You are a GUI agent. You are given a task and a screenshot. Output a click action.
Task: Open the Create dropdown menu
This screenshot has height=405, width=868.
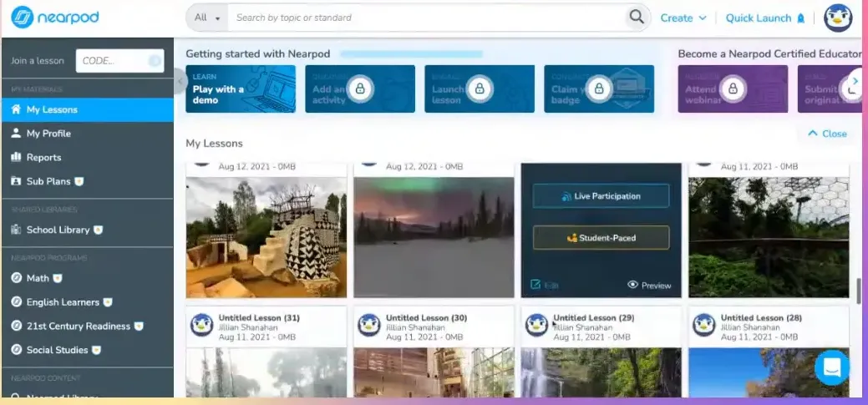[x=683, y=18]
